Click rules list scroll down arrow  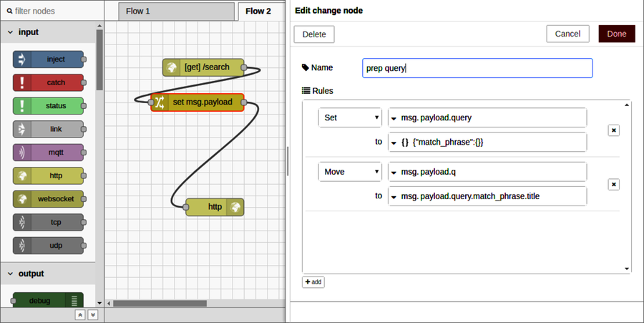tap(627, 269)
